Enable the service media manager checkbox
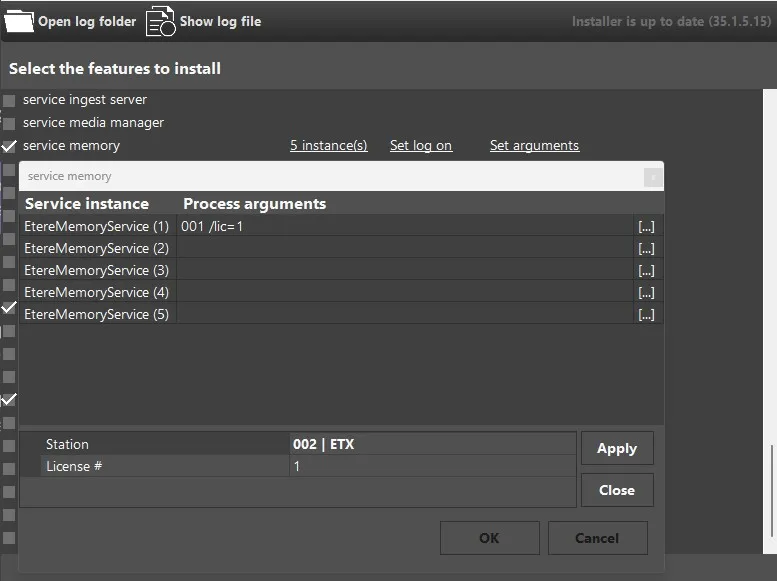Screen dimensions: 777x581 pos(9,123)
